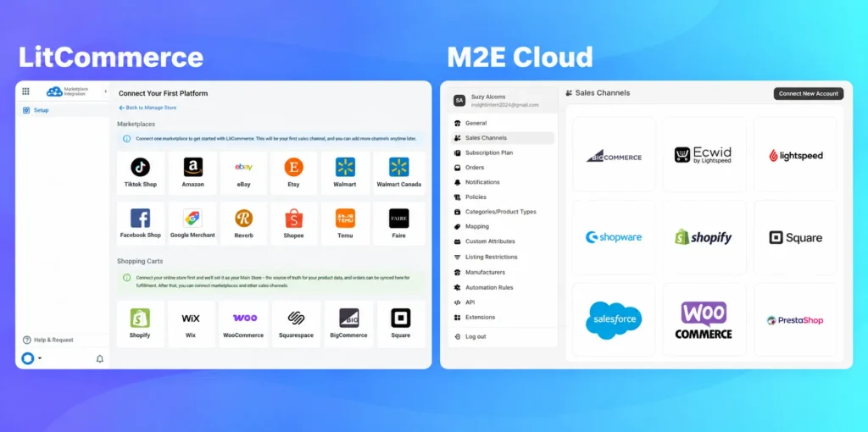The image size is (868, 432).
Task: Select the Temu marketplace tile
Action: 345,224
